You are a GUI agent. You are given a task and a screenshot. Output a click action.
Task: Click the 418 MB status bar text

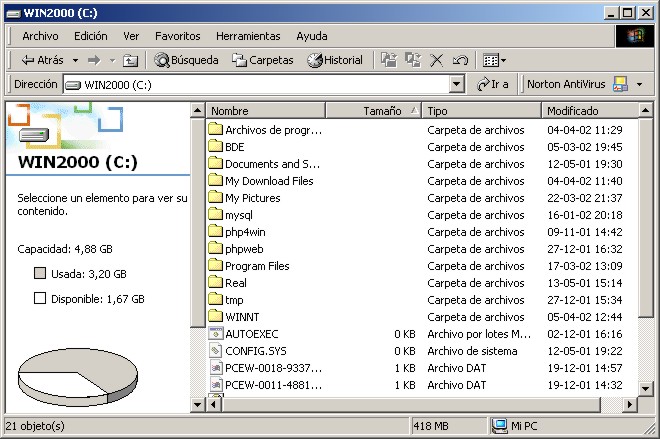[x=431, y=426]
